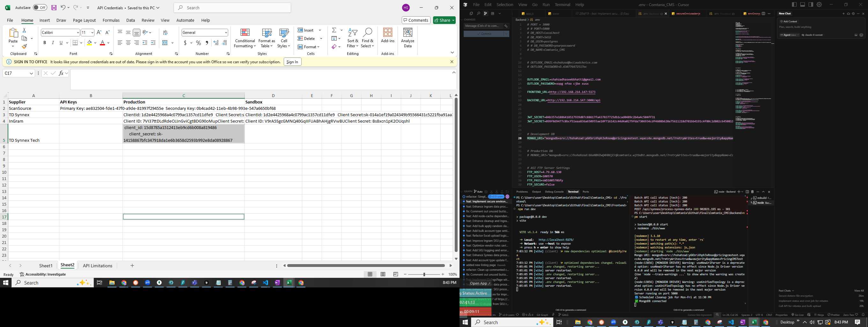868x327 pixels.
Task: Click Kill Terminal trash icon in Cursor
Action: [x=752, y=192]
